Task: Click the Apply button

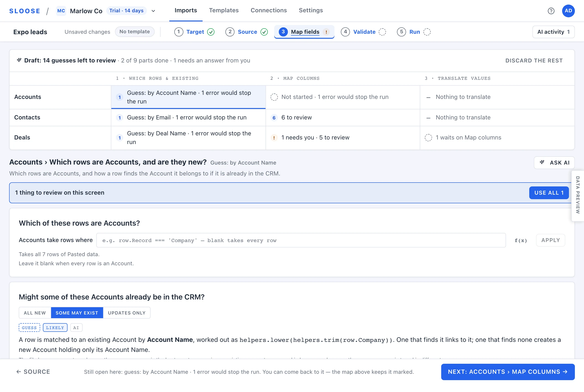Action: tap(550, 240)
